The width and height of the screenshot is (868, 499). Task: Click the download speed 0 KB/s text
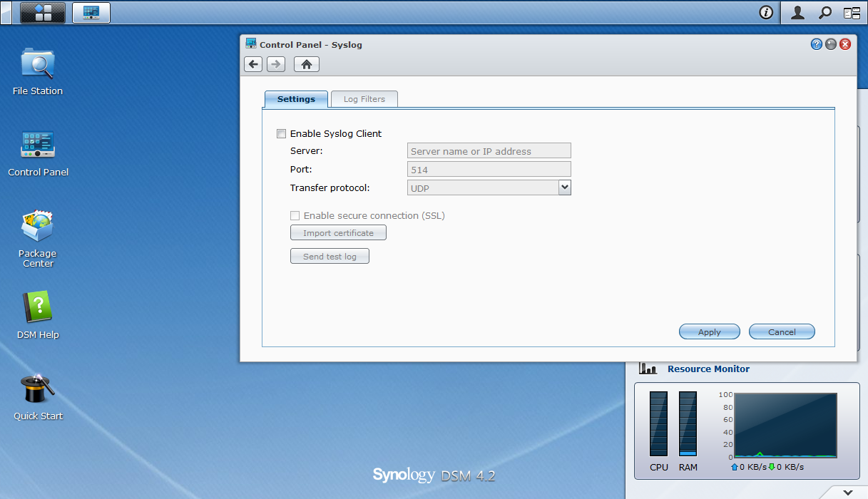(790, 467)
